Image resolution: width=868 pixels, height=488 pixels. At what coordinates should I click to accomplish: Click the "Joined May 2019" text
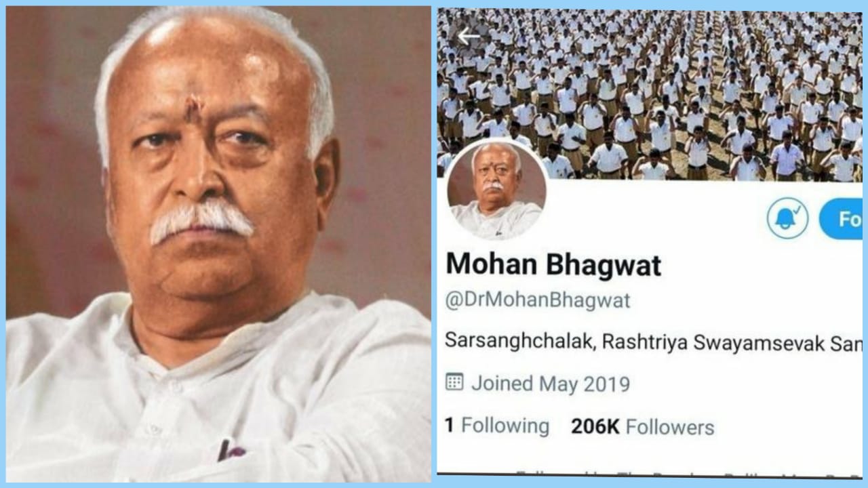tap(551, 384)
